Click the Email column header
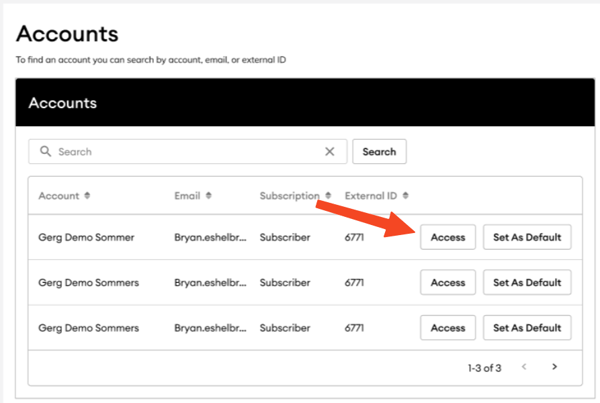 [x=187, y=196]
